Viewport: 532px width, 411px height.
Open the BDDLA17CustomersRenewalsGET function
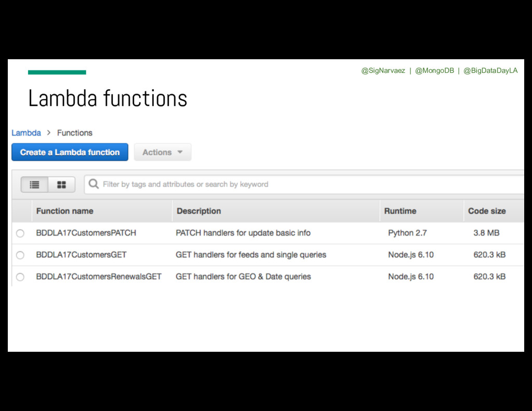pos(98,276)
